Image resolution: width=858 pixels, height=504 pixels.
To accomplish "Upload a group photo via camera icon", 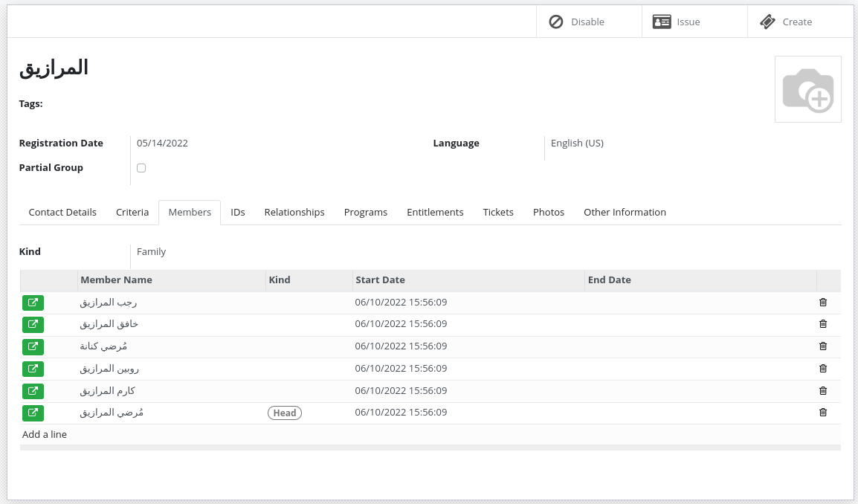I will pyautogui.click(x=808, y=89).
